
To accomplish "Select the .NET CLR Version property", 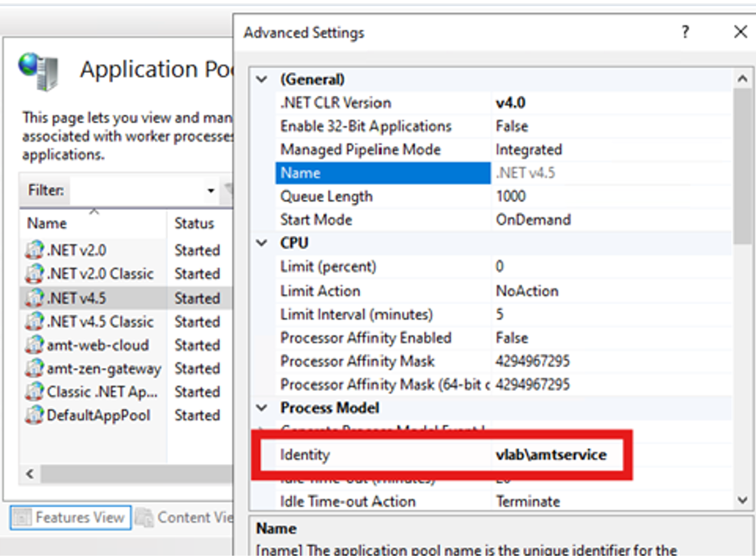I will (x=335, y=102).
